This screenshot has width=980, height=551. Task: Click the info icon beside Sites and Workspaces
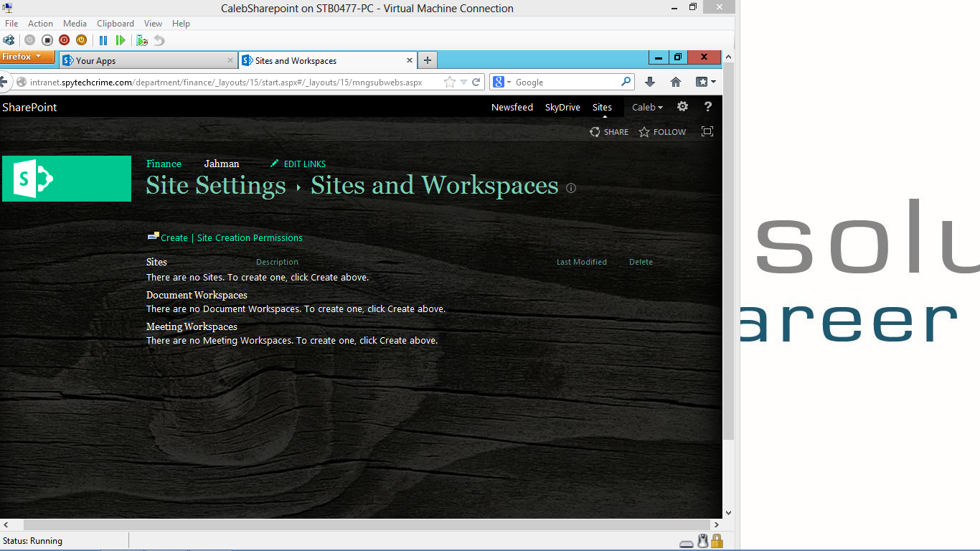coord(571,188)
